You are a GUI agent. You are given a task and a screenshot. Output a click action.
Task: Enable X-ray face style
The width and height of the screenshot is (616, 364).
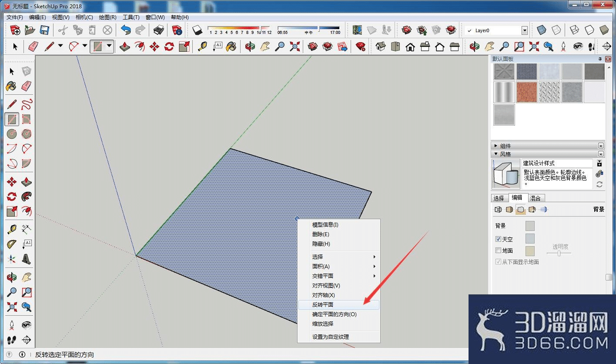[541, 30]
